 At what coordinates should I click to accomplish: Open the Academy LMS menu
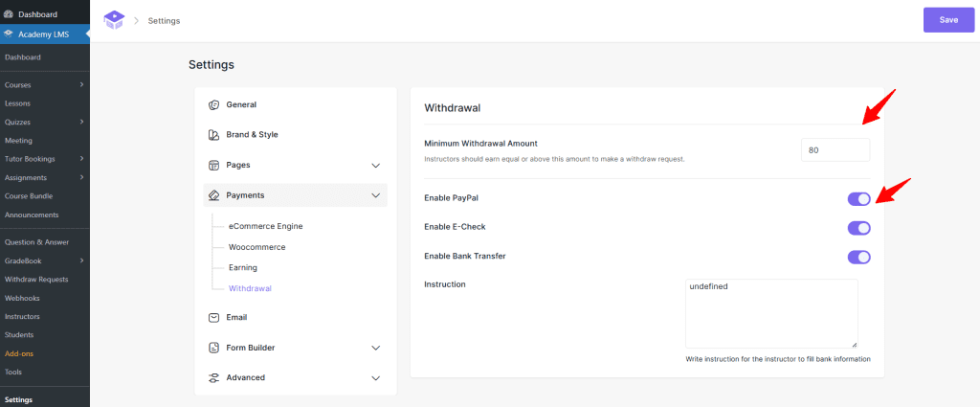[45, 34]
